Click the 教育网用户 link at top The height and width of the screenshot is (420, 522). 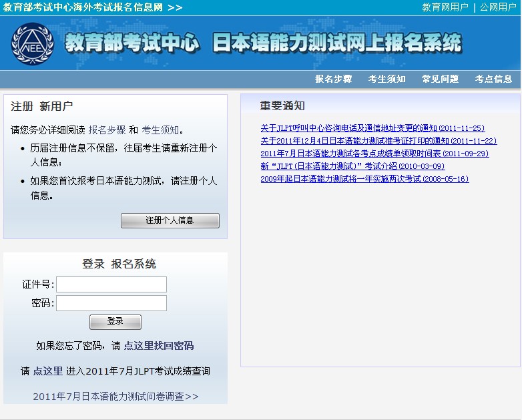pos(445,7)
